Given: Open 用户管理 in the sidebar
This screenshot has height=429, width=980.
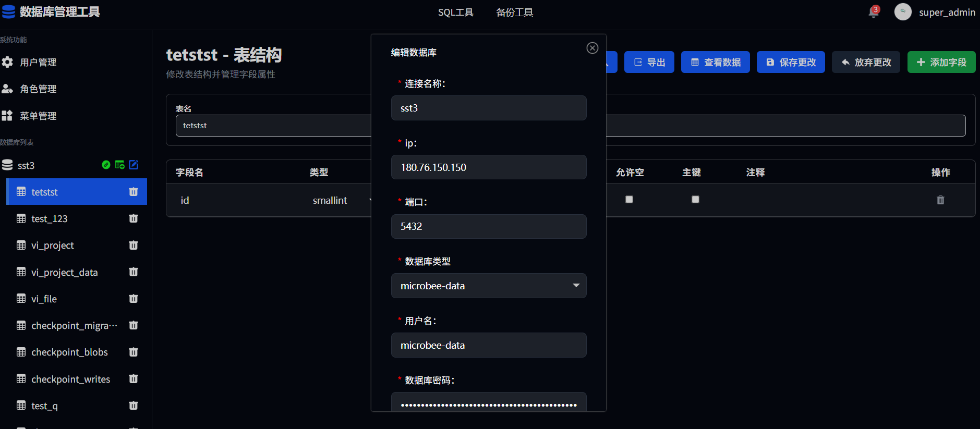Looking at the screenshot, I should coord(38,63).
